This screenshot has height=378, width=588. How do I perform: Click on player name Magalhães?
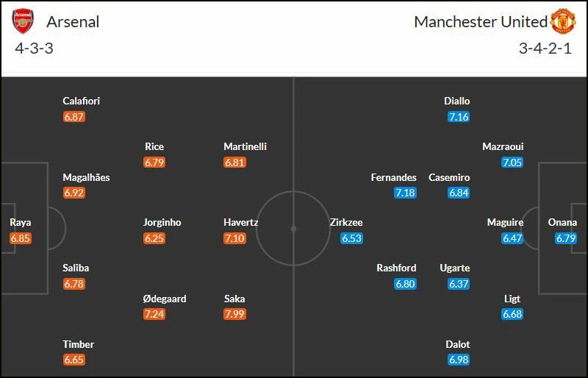point(86,177)
